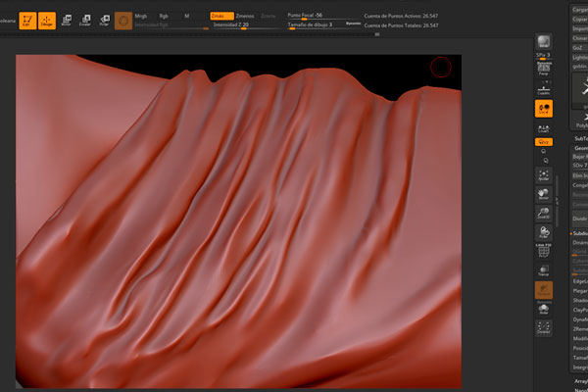Click the Tamaño de dibujo size slider
This screenshot has width=588, height=392.
310,24
